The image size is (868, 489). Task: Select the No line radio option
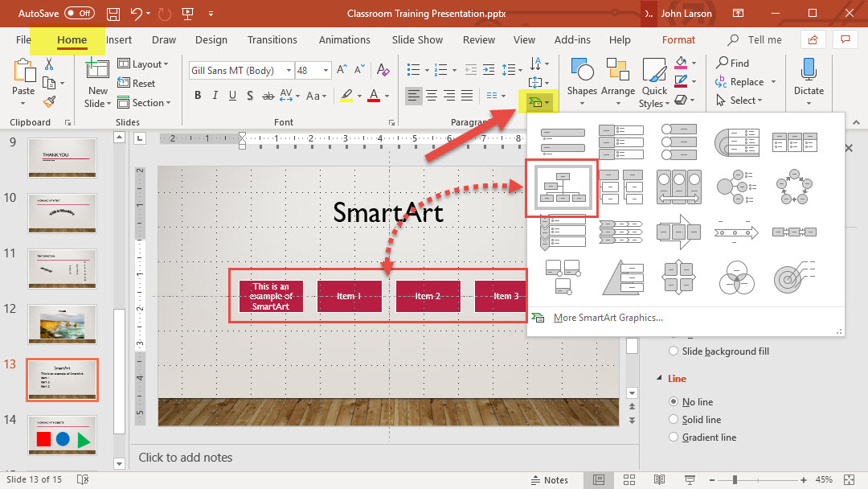click(x=674, y=402)
